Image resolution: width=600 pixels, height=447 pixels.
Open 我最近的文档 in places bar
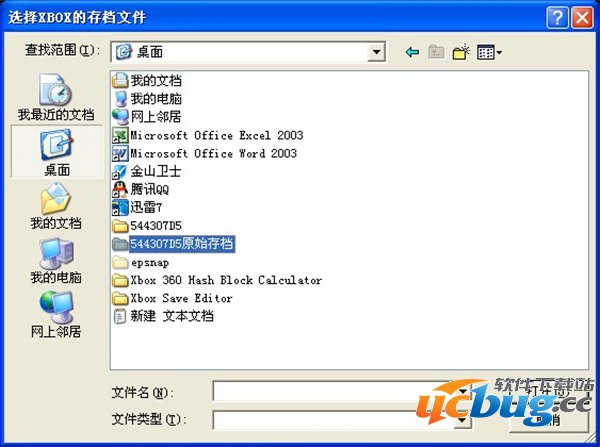pos(56,98)
